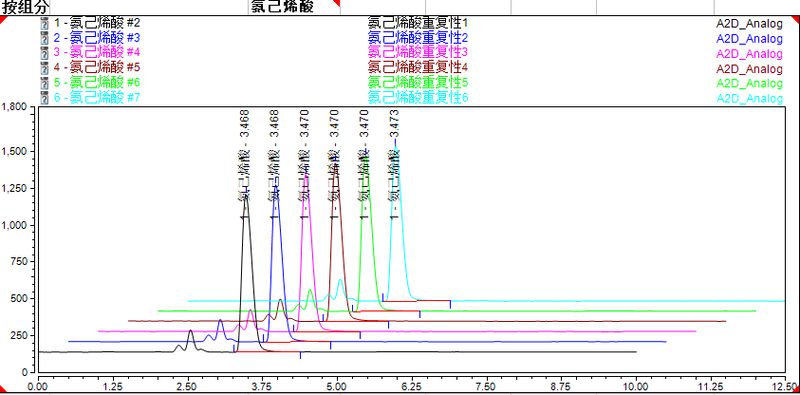Select the sample name 氯己烯酸重复性1
This screenshot has width=800, height=395.
(x=417, y=23)
